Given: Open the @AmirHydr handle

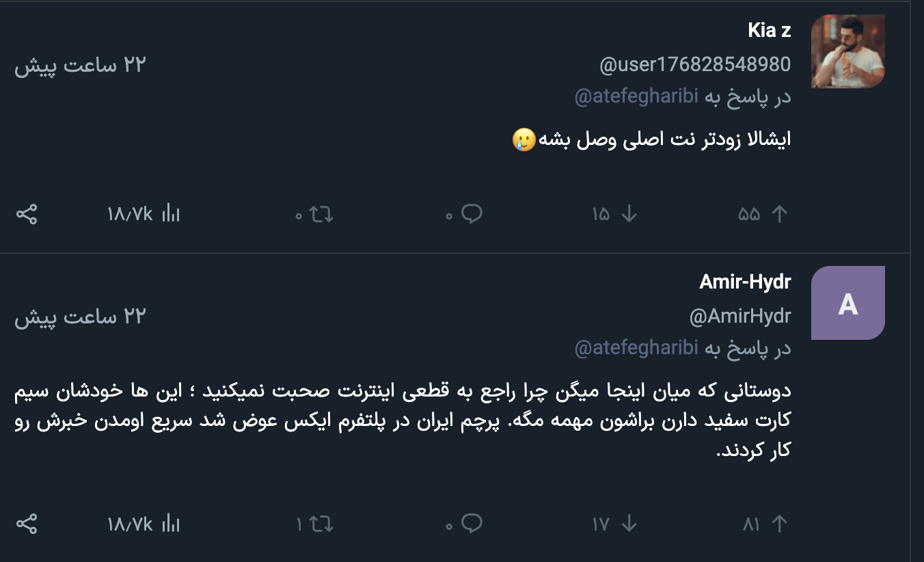Looking at the screenshot, I should (740, 317).
